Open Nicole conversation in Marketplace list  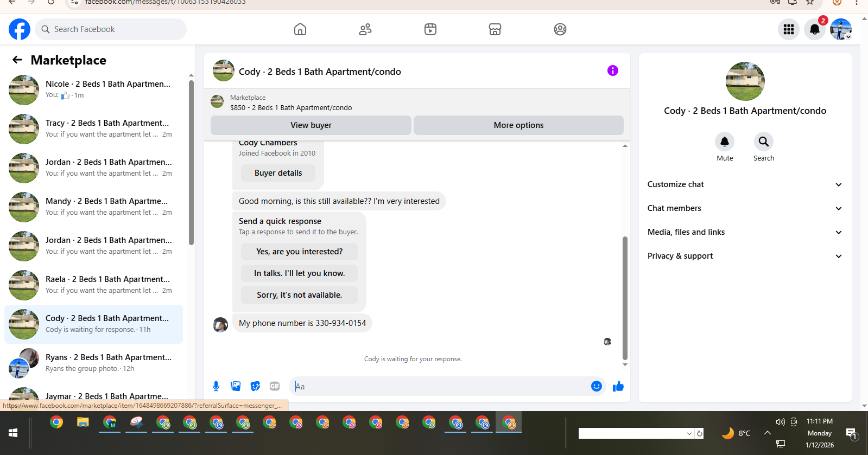pos(93,89)
